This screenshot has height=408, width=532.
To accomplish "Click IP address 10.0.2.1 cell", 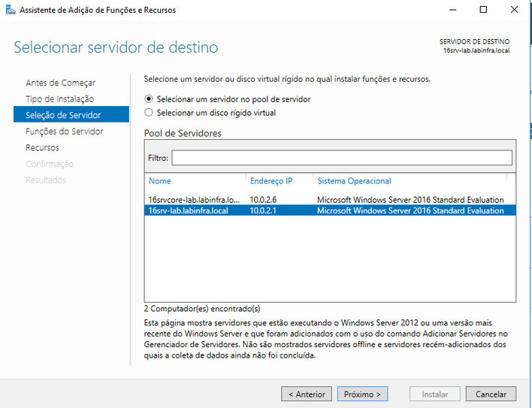I will 263,210.
